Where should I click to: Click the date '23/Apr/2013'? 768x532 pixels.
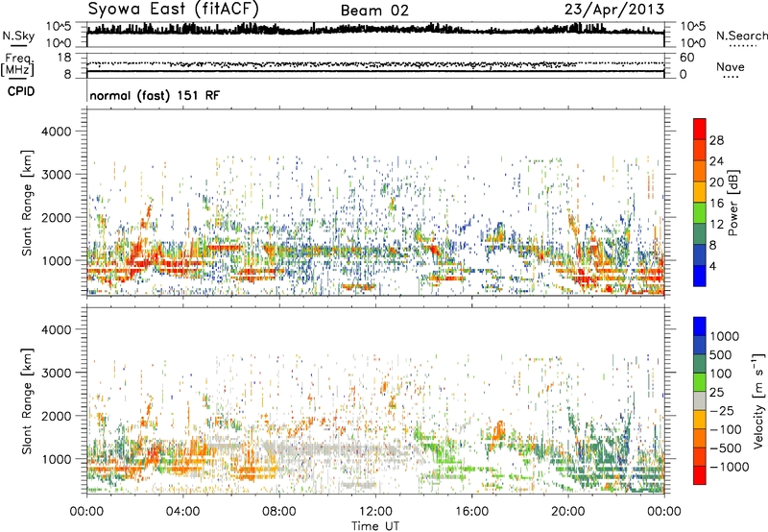point(614,10)
